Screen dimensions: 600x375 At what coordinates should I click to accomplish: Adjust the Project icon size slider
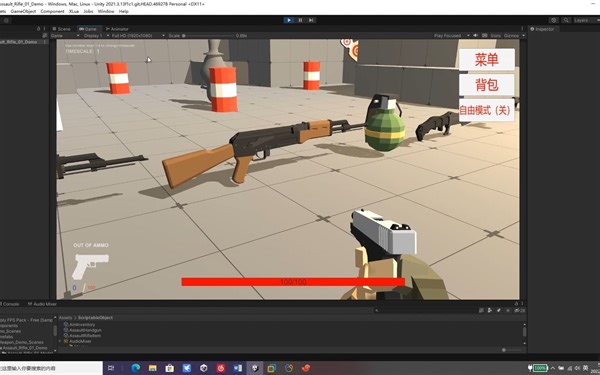point(511,350)
